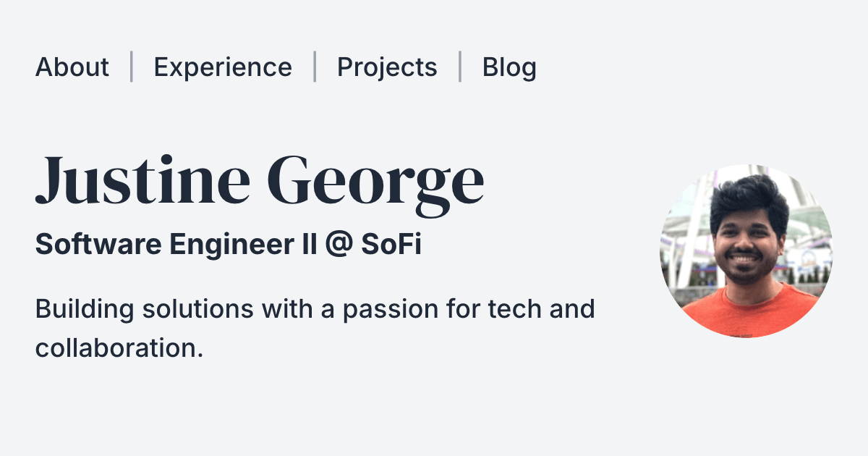The height and width of the screenshot is (456, 868).
Task: Go to the Experience section
Action: point(223,67)
